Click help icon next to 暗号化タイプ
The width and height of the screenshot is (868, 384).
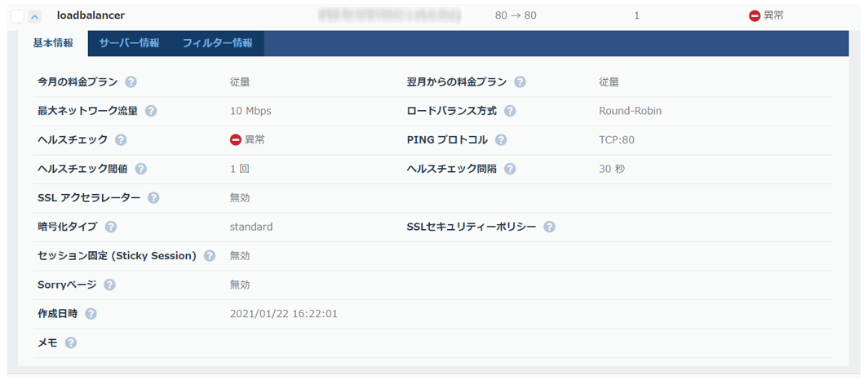[x=111, y=227]
